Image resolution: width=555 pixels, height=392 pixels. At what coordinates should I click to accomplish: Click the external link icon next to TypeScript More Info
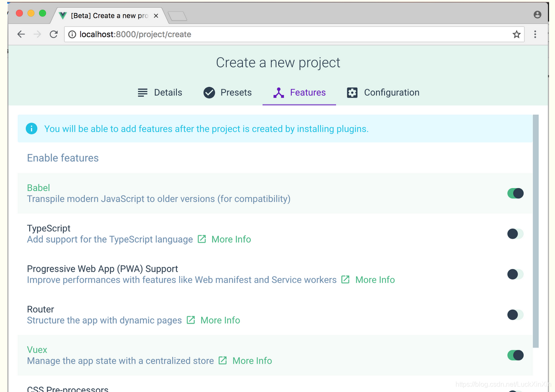pyautogui.click(x=202, y=239)
